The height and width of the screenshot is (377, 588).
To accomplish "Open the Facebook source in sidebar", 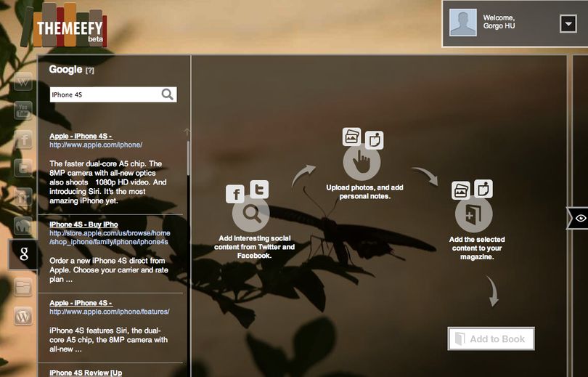I will [23, 139].
